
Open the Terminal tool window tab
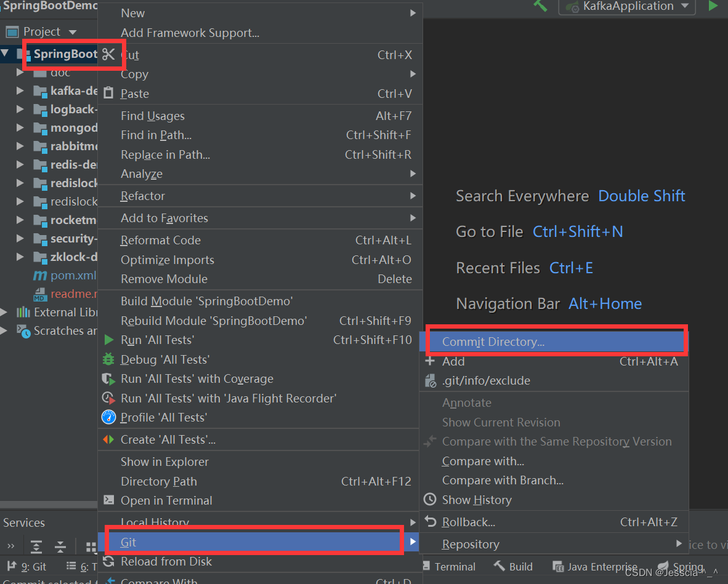[449, 566]
